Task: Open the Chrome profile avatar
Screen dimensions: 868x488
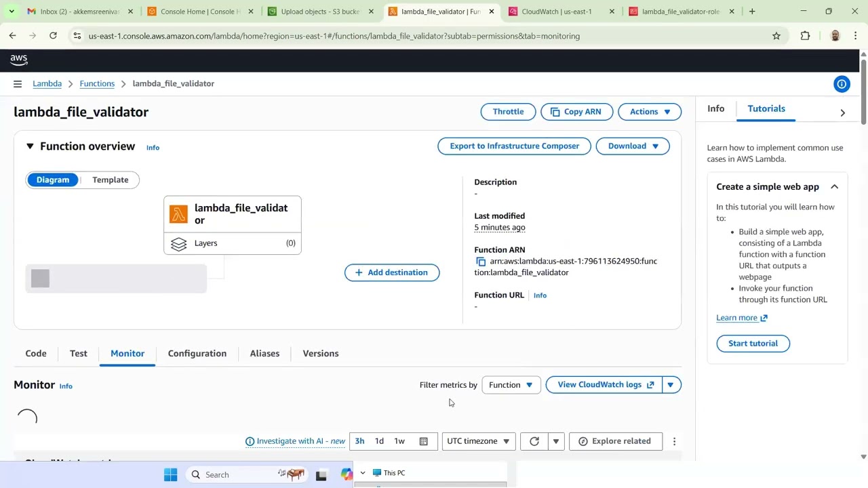Action: tap(835, 36)
